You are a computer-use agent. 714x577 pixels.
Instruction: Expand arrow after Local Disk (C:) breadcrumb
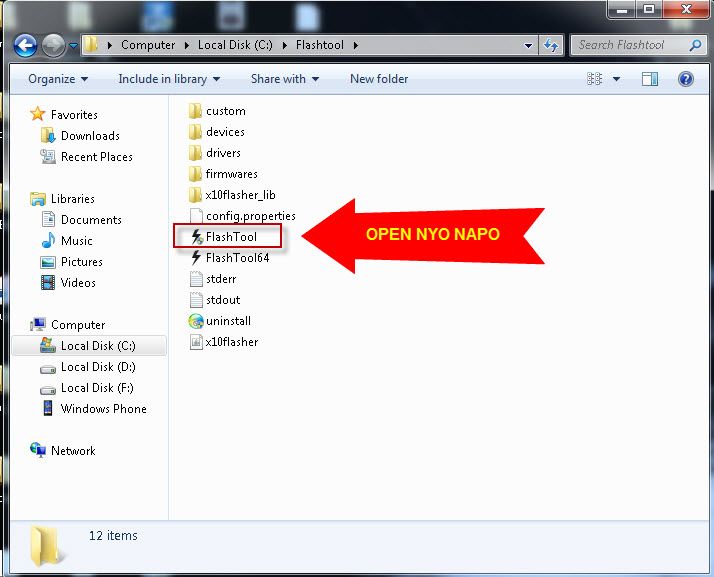285,46
